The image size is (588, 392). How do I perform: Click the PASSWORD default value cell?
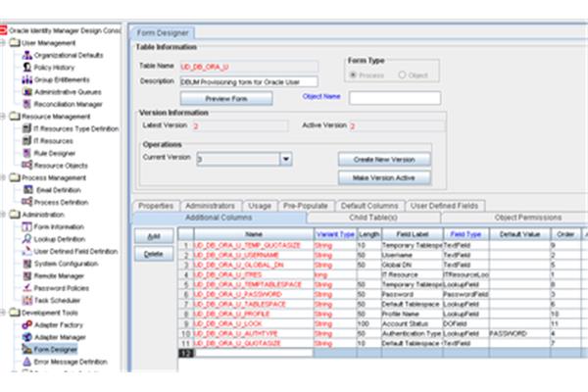coord(519,333)
